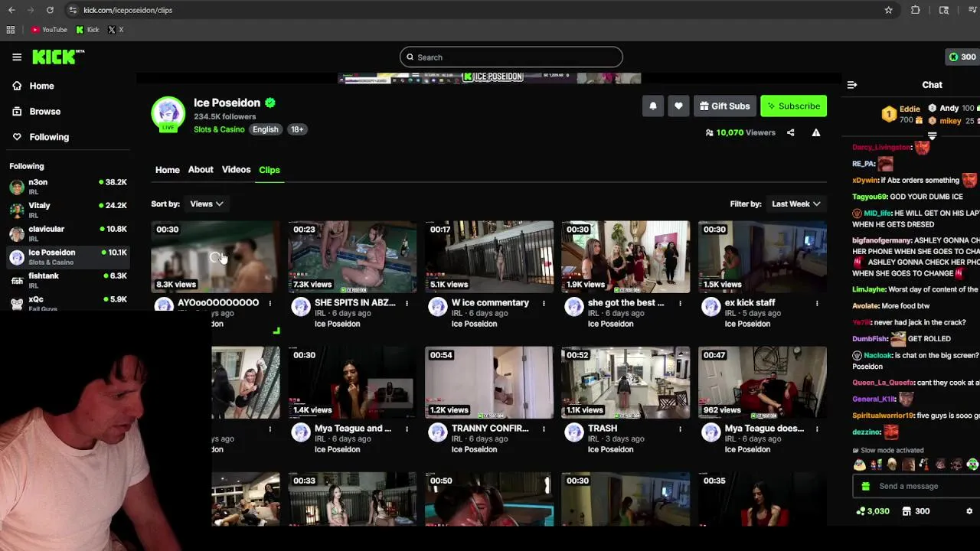The height and width of the screenshot is (551, 980).
Task: Share the channel via share icon
Action: 790,132
